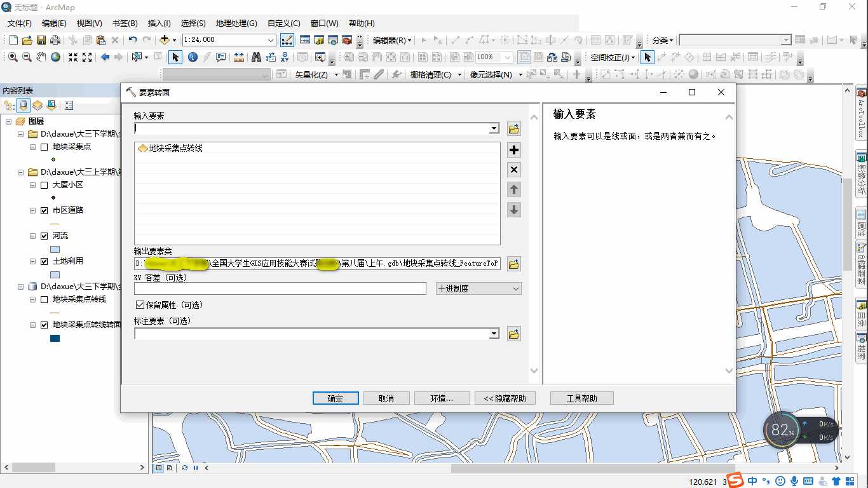Open the 自定义(C) menu
868x488 pixels.
point(283,23)
